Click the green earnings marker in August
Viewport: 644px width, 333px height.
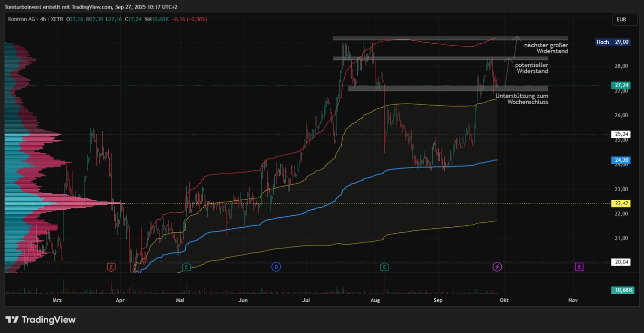click(x=385, y=267)
